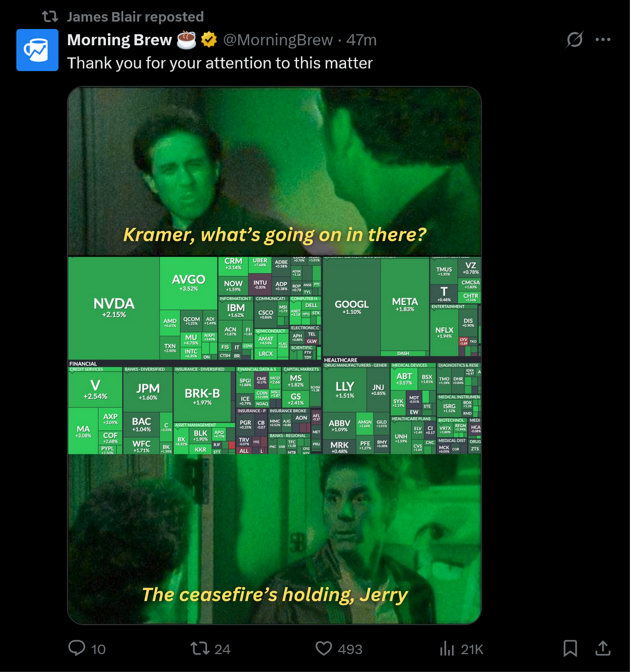
Task: Open the Morning Brew display name
Action: [x=120, y=40]
